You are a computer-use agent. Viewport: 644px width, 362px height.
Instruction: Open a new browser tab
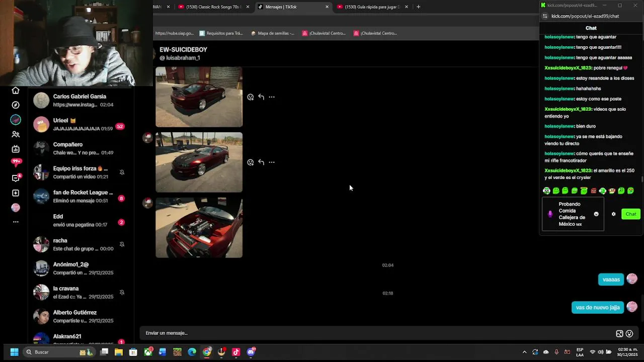419,7
